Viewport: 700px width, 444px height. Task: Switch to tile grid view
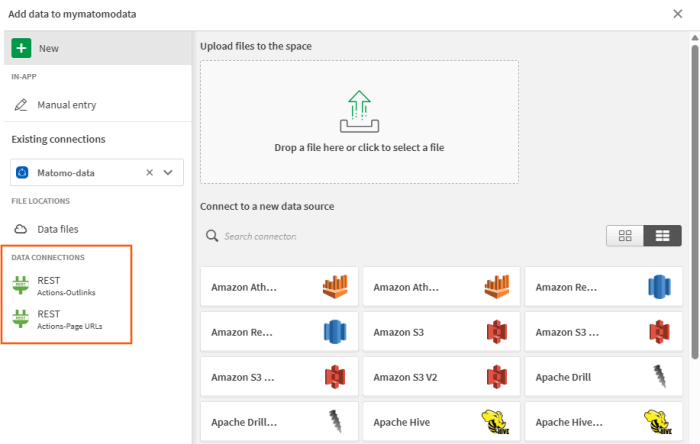625,236
